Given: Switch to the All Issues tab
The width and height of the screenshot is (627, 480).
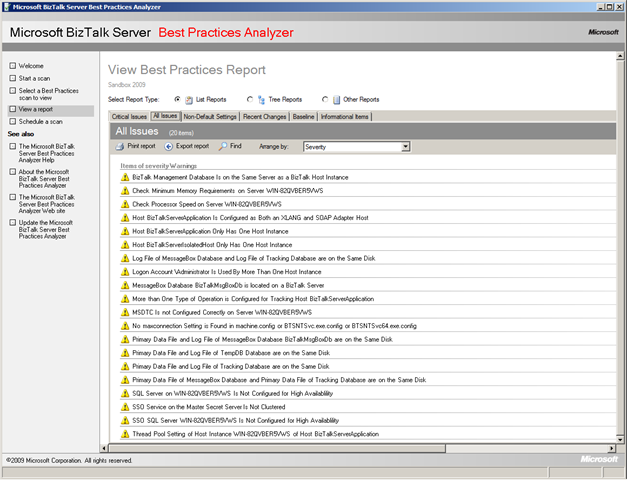Looking at the screenshot, I should click(165, 116).
